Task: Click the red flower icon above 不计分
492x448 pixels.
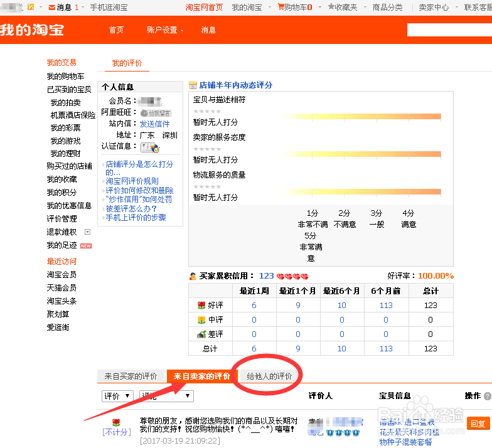Action: pyautogui.click(x=117, y=422)
